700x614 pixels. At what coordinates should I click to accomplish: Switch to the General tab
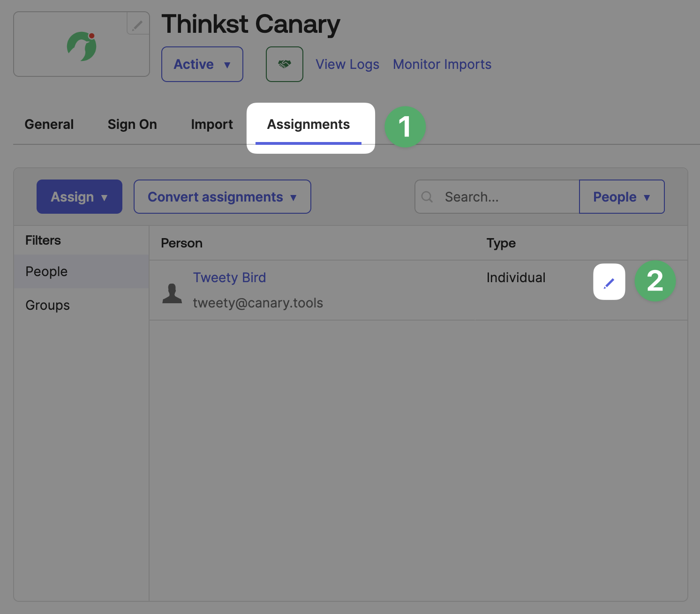[x=49, y=124]
